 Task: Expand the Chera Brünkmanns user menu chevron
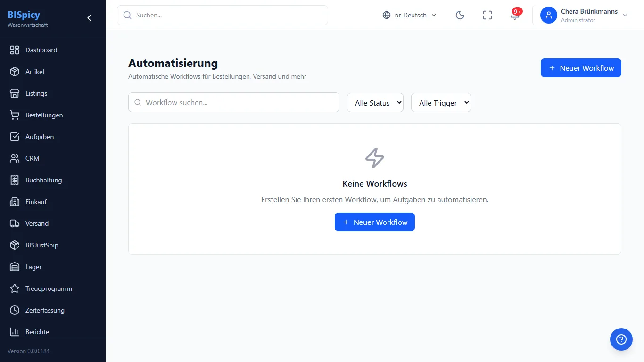[x=625, y=15]
